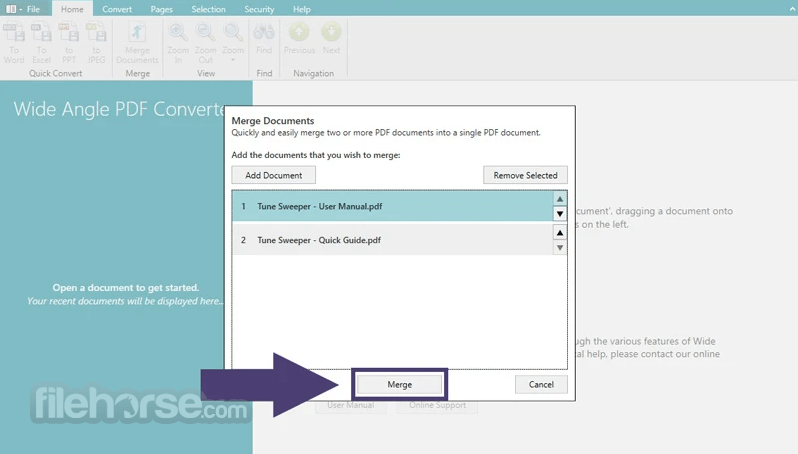The height and width of the screenshot is (454, 798).
Task: Click the To Excel quick convert icon
Action: click(41, 43)
